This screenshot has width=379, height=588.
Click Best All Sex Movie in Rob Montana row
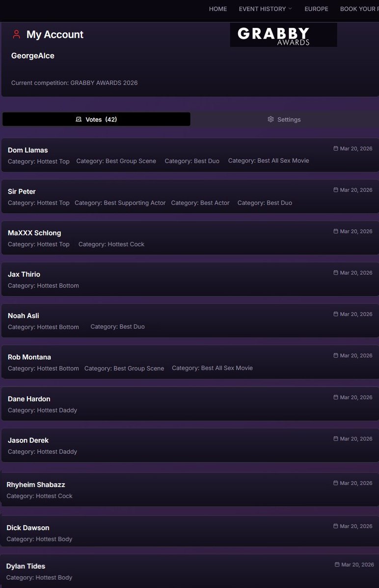click(213, 368)
